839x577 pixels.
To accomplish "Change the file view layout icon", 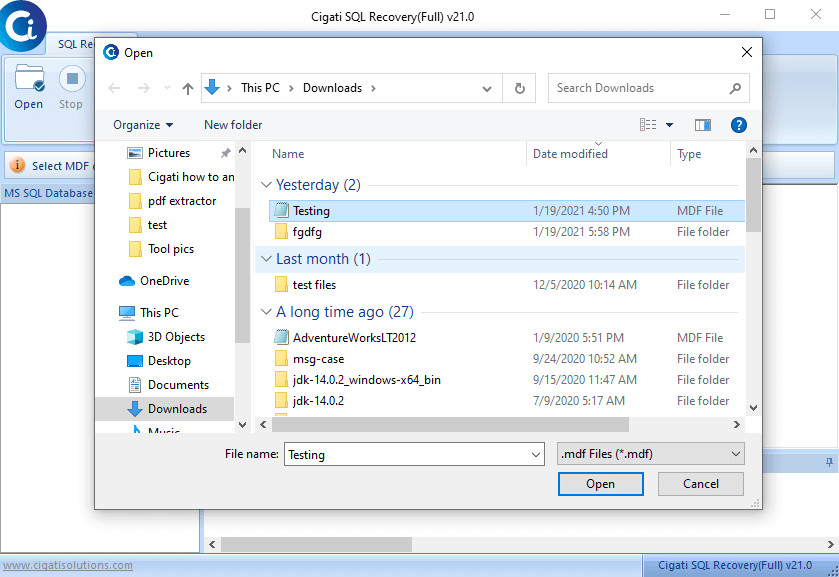I will click(648, 125).
